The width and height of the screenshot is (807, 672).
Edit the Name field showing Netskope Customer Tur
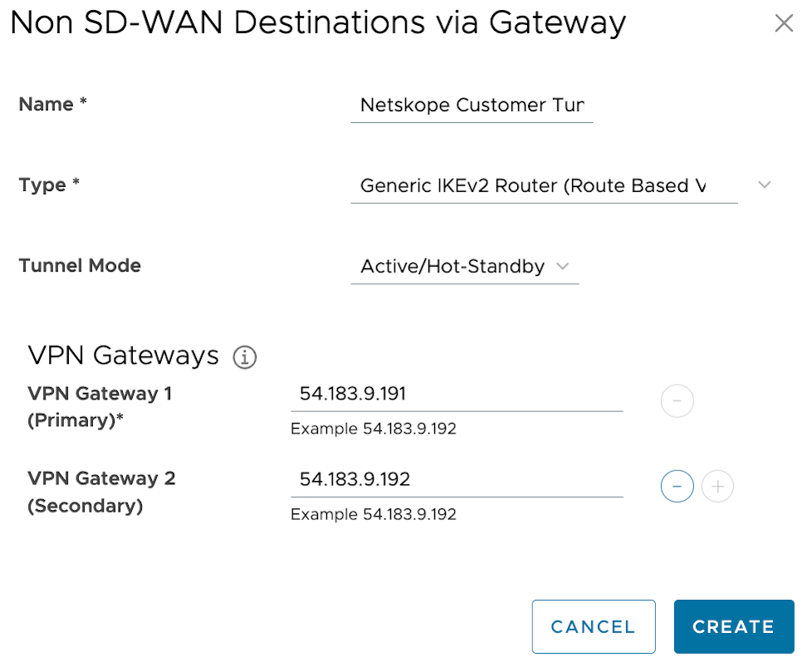[472, 105]
